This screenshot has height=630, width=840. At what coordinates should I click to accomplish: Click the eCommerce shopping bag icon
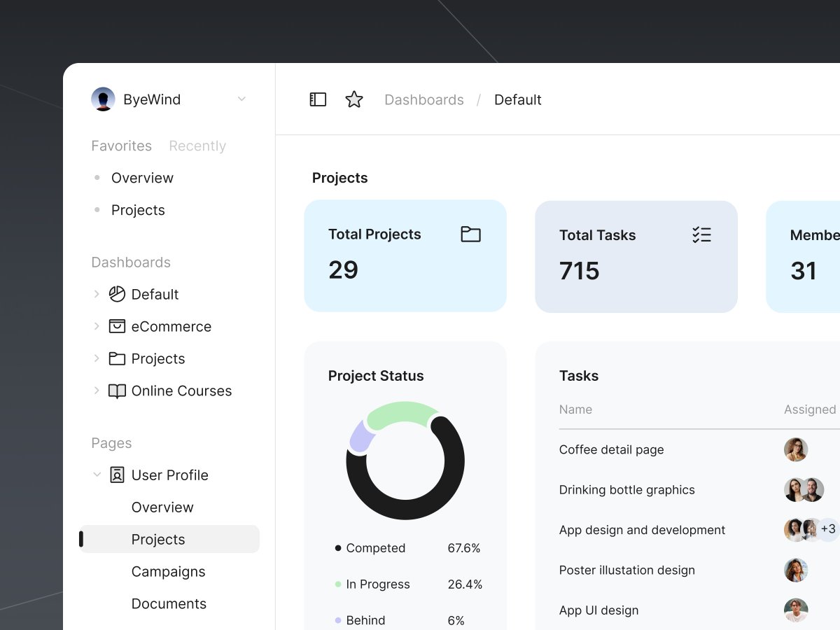click(x=117, y=326)
